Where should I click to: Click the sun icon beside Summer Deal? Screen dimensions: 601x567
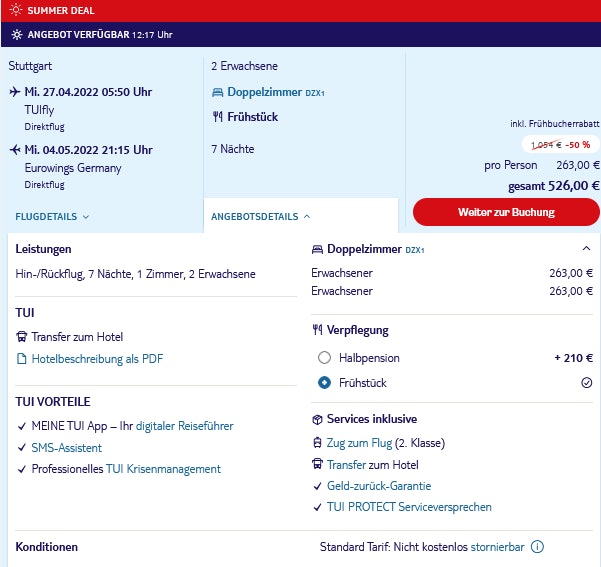[14, 10]
